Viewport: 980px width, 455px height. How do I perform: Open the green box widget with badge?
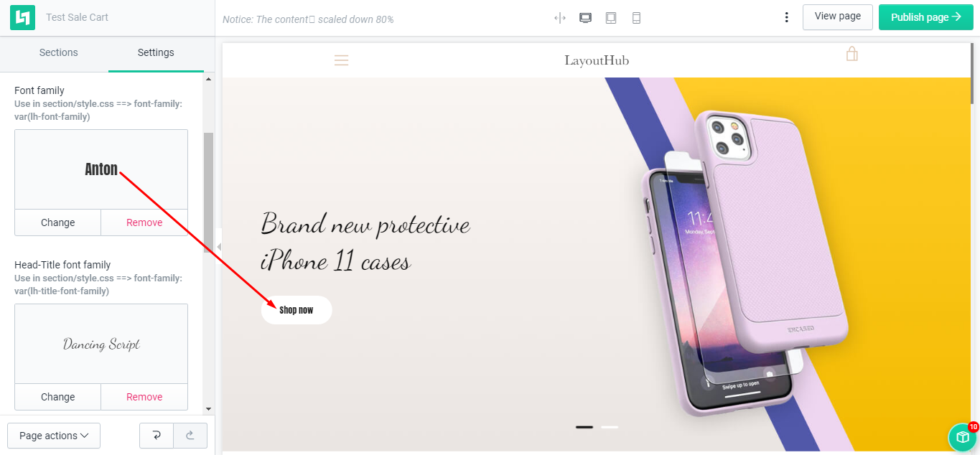962,437
